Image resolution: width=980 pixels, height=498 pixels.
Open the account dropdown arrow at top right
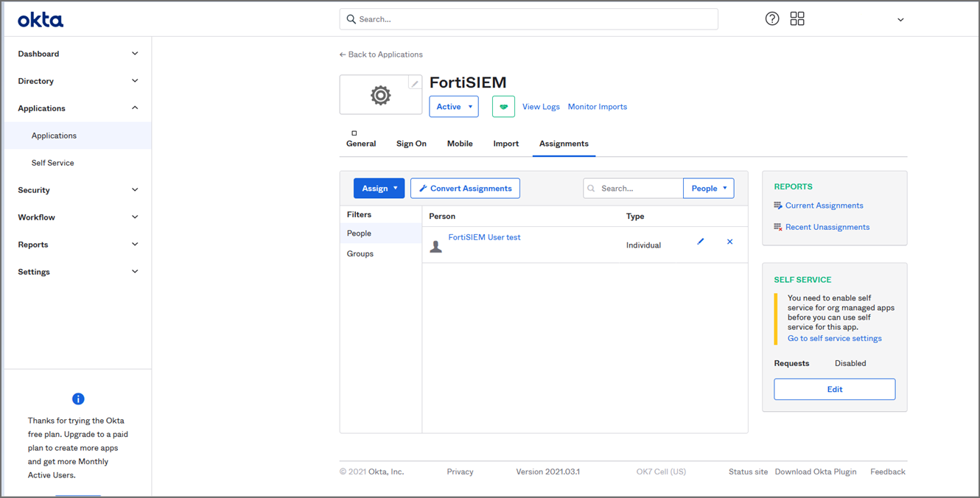click(900, 20)
